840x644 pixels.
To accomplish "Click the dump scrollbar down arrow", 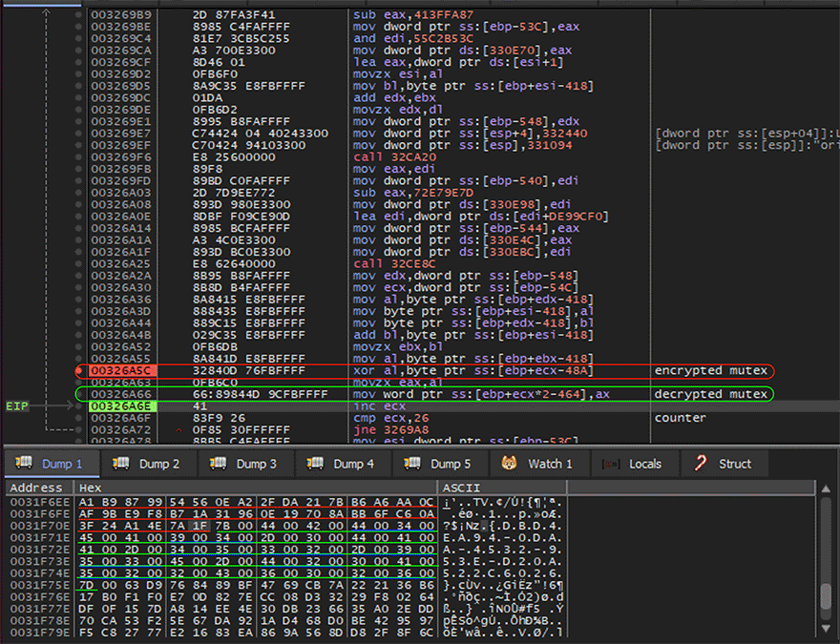I will 826,629.
